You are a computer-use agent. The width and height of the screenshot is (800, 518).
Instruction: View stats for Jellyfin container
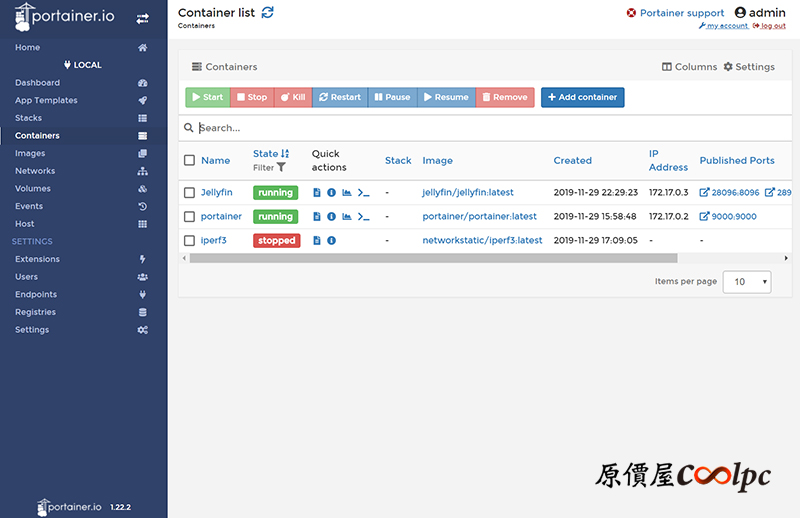(347, 192)
